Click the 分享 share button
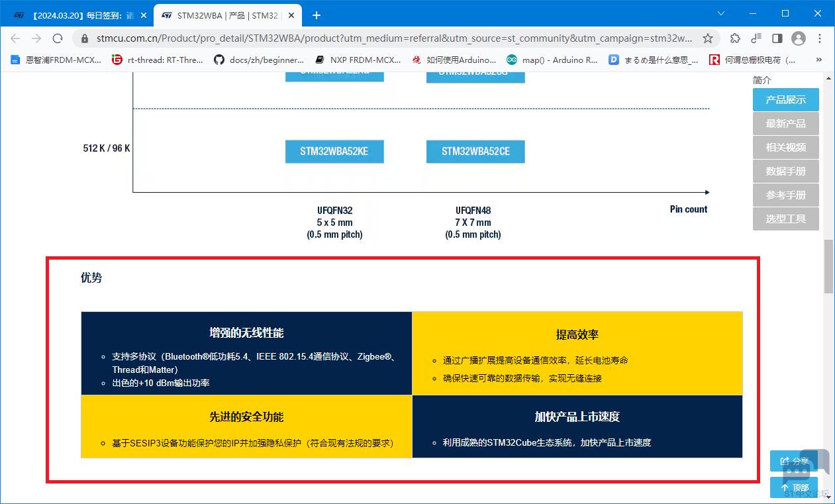This screenshot has height=504, width=835. [794, 462]
